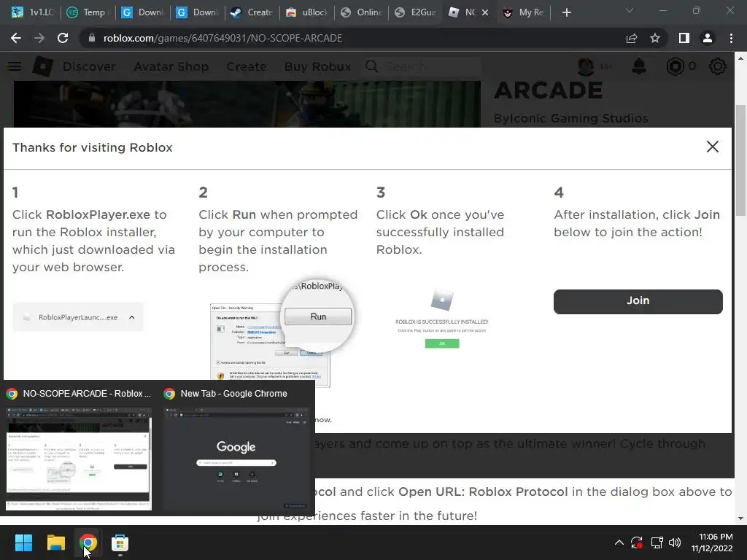Screen dimensions: 747x560
Task: Select the New Tab Google Chrome thumbnail preview
Action: click(236, 459)
